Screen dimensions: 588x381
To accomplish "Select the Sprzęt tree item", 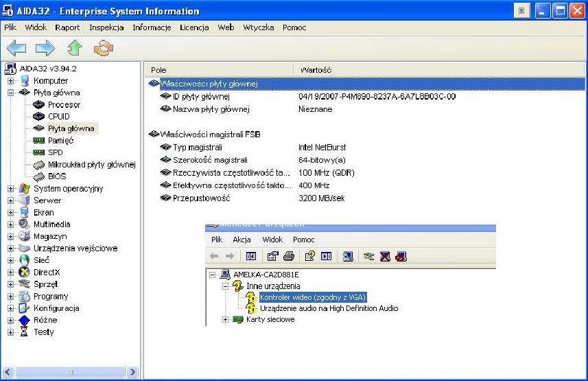I will [x=46, y=284].
